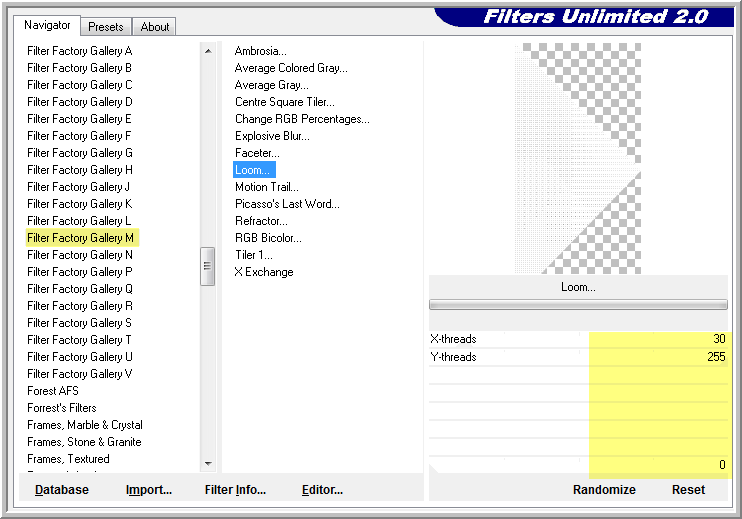
Task: Open the Presets tab
Action: (106, 26)
